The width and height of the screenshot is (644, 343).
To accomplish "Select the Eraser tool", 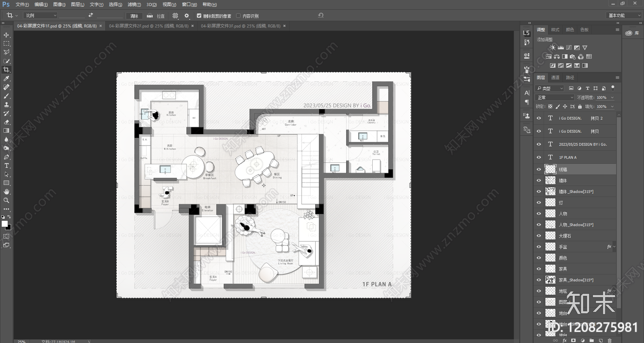I will 6,122.
